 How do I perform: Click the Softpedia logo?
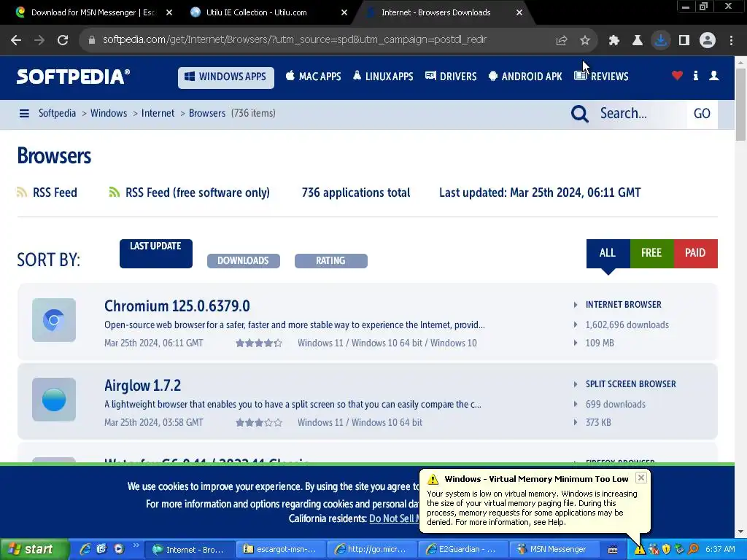coord(73,77)
